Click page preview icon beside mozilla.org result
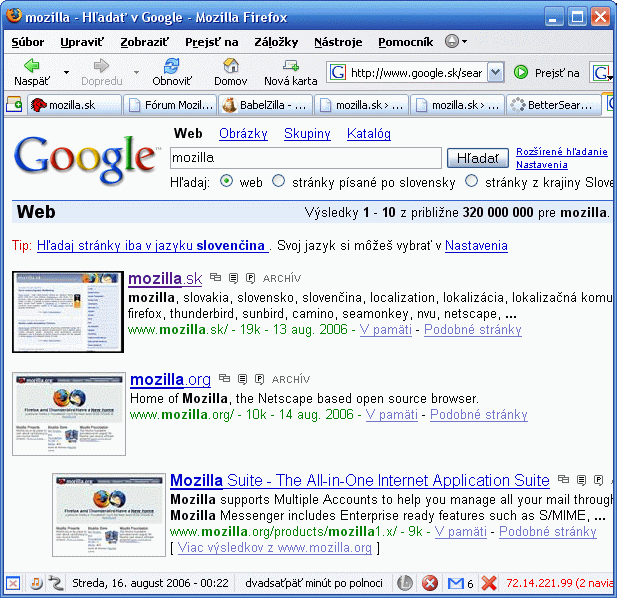The height and width of the screenshot is (598, 617). (x=242, y=379)
